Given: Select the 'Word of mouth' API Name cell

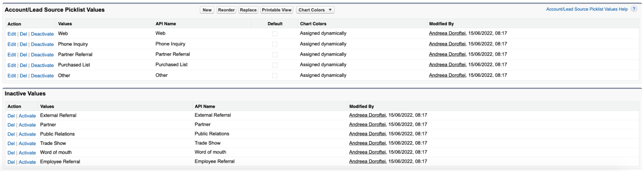Looking at the screenshot, I should click(x=210, y=152).
